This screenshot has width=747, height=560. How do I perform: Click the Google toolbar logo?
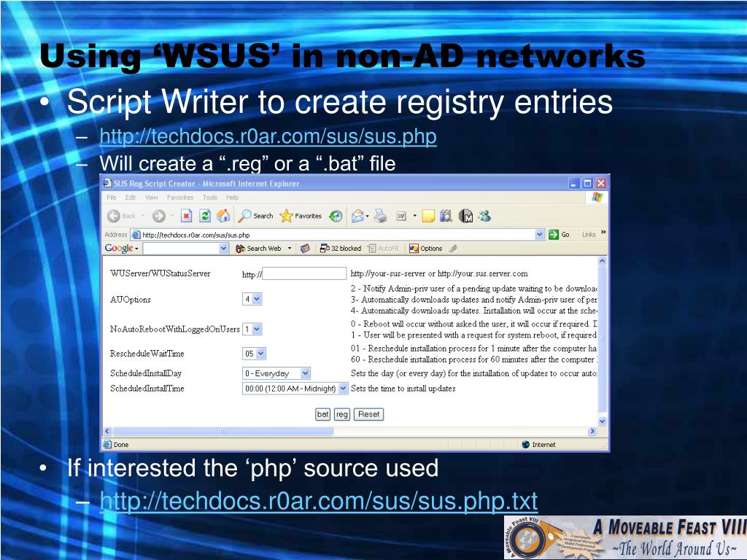coord(119,248)
